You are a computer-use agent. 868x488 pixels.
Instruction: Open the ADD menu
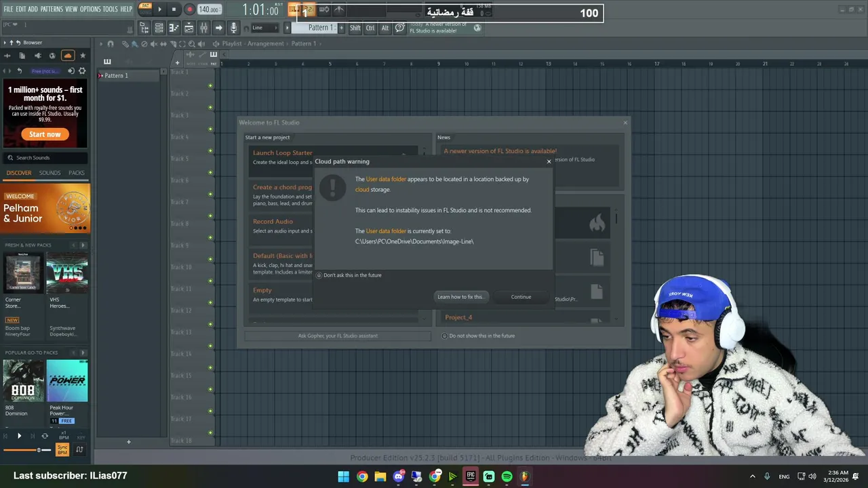[33, 9]
